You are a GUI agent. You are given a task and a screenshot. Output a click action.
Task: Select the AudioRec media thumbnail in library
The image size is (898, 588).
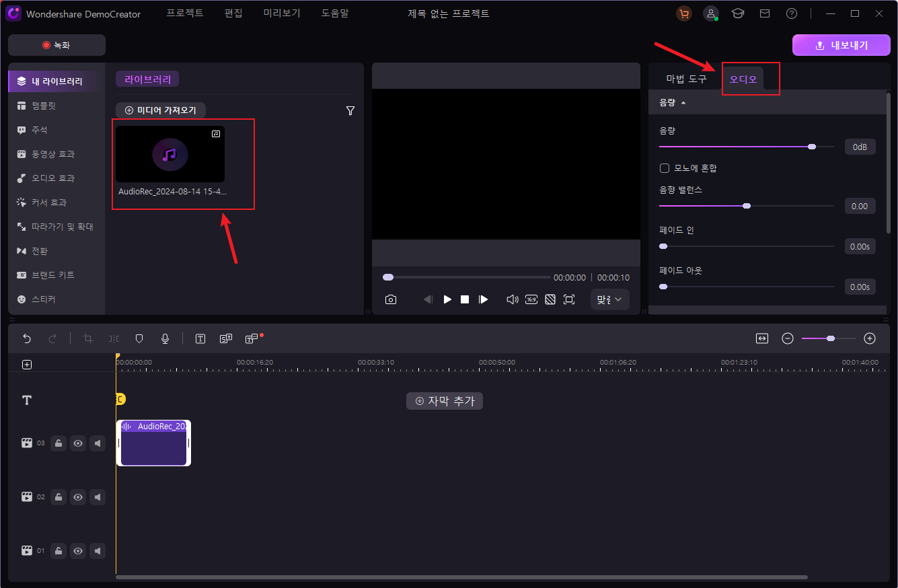pos(170,154)
